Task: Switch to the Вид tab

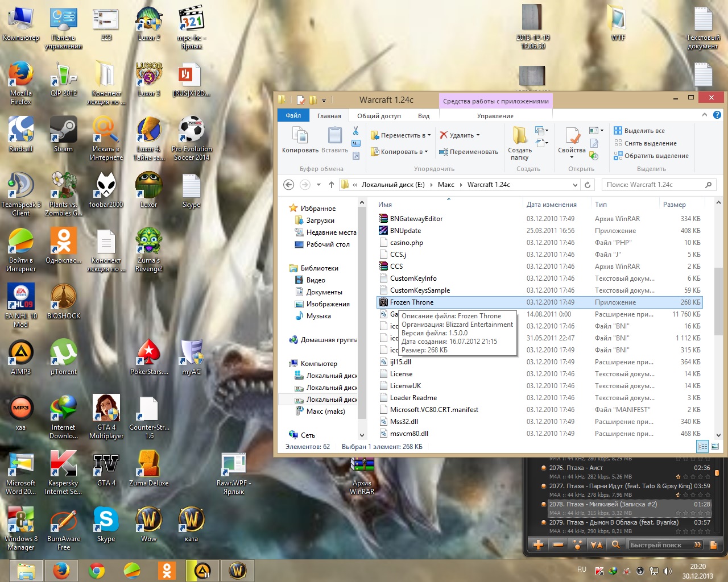Action: coord(424,116)
